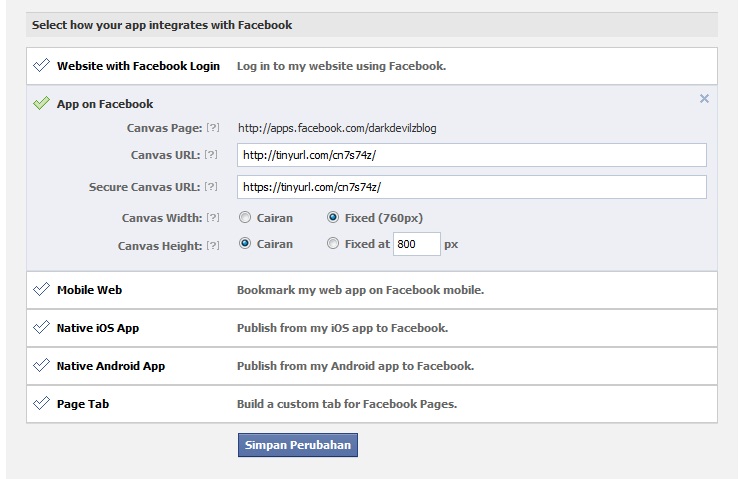Click the Simpan Perubahan button
Screen dimensions: 741x479
coord(298,445)
